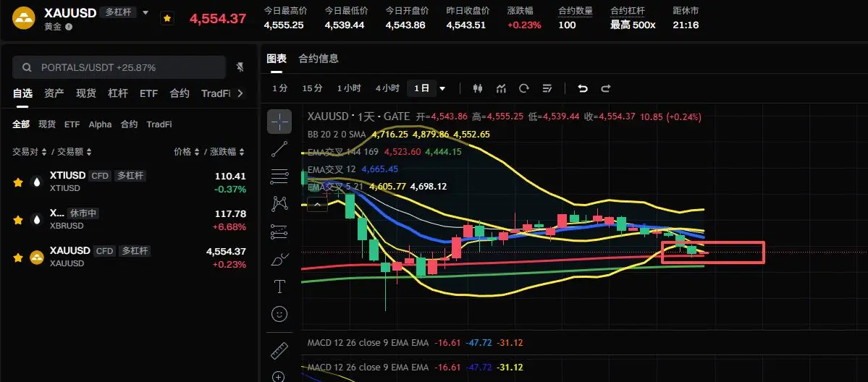Screen dimensions: 868x382
Task: Open the indicator templates list icon
Action: point(547,88)
